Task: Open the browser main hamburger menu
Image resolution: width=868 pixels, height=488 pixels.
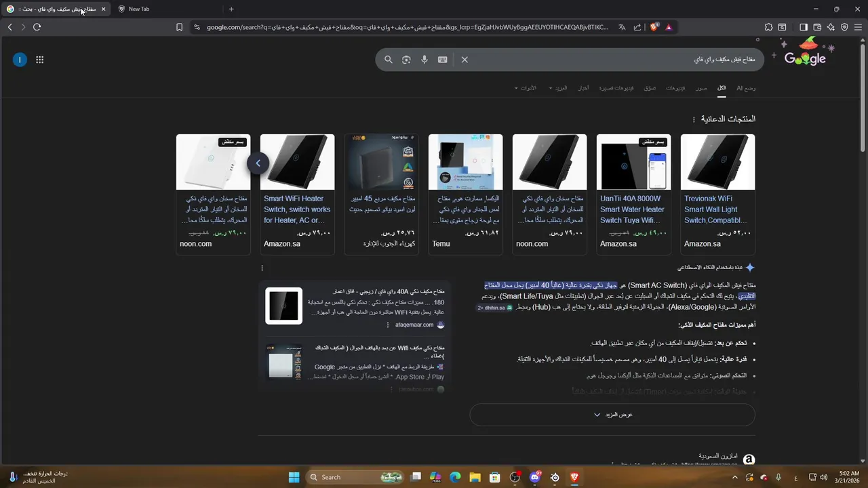Action: 858,27
